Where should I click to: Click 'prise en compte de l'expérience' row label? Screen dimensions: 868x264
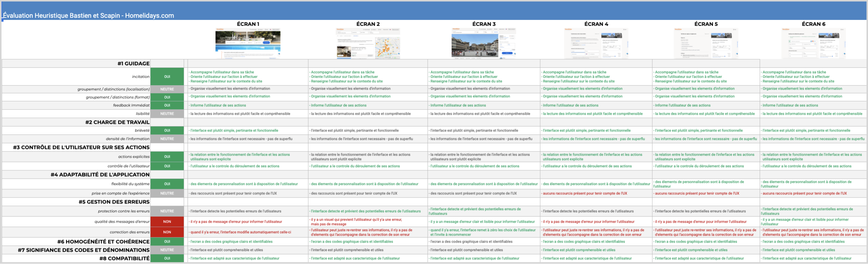[x=120, y=193]
